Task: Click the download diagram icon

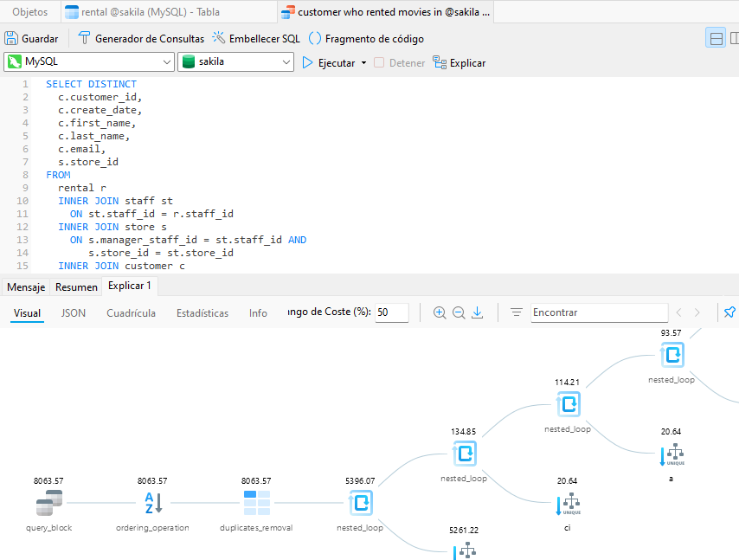Action: pos(478,312)
